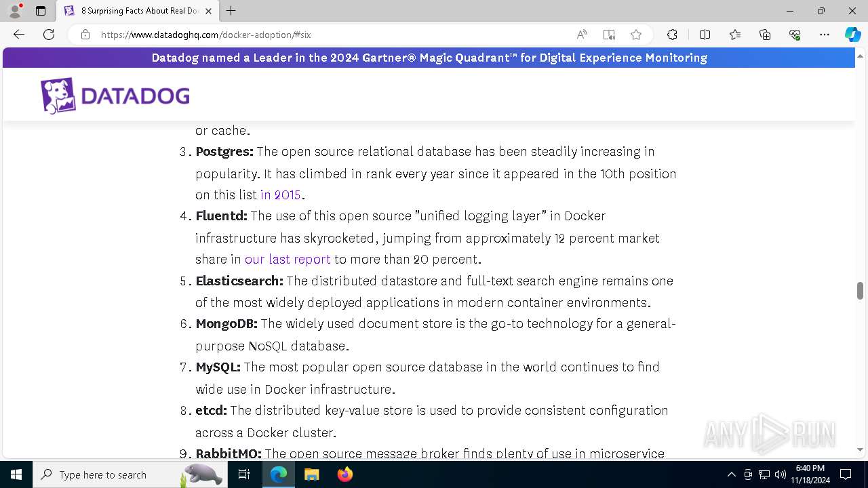Open Task View on taskbar
The height and width of the screenshot is (488, 868).
244,474
